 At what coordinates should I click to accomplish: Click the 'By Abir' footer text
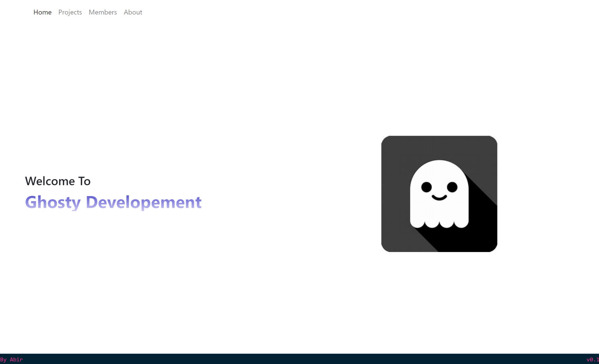[x=11, y=360]
